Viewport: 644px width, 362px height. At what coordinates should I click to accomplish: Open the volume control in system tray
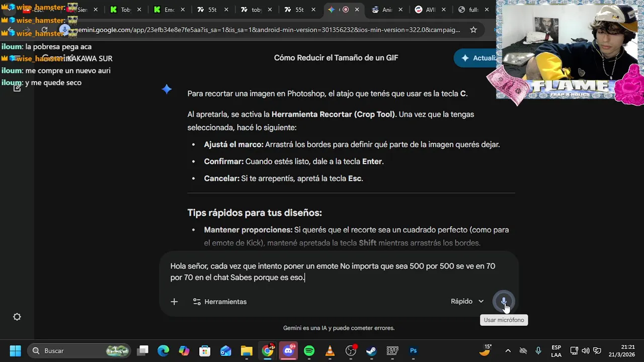pos(586,350)
